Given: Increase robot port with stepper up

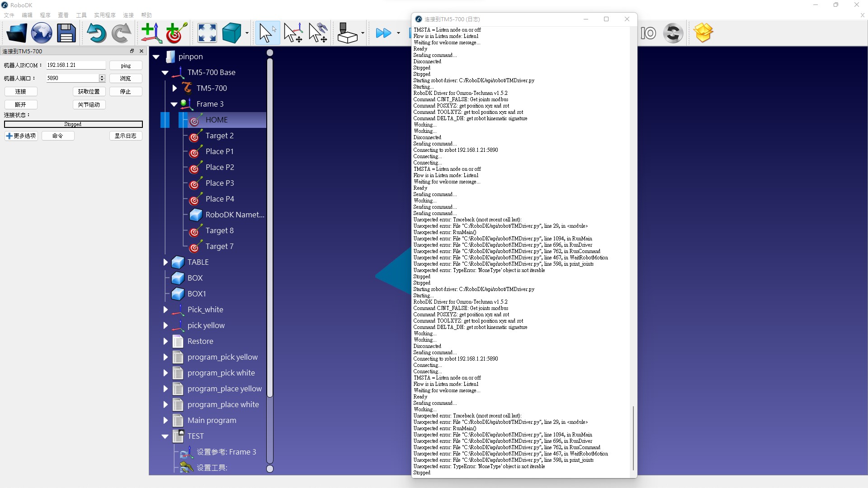Looking at the screenshot, I should pos(102,76).
